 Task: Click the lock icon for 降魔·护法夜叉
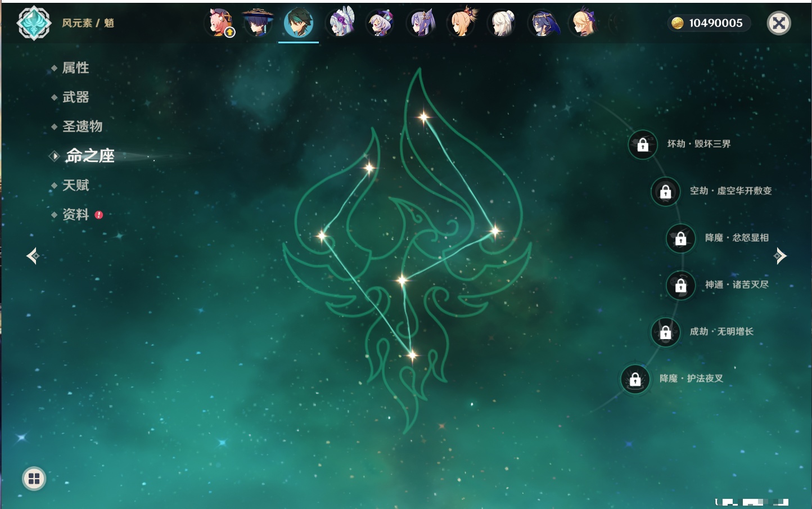click(635, 379)
